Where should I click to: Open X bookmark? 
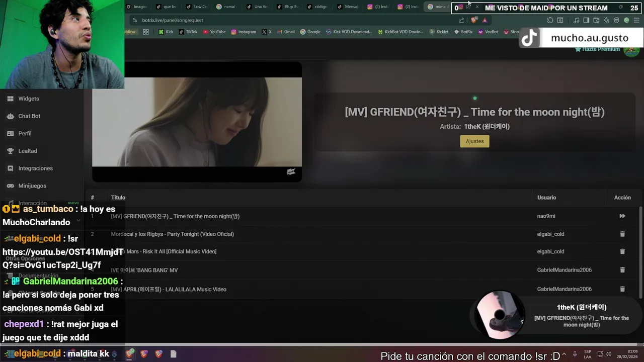pos(267,32)
